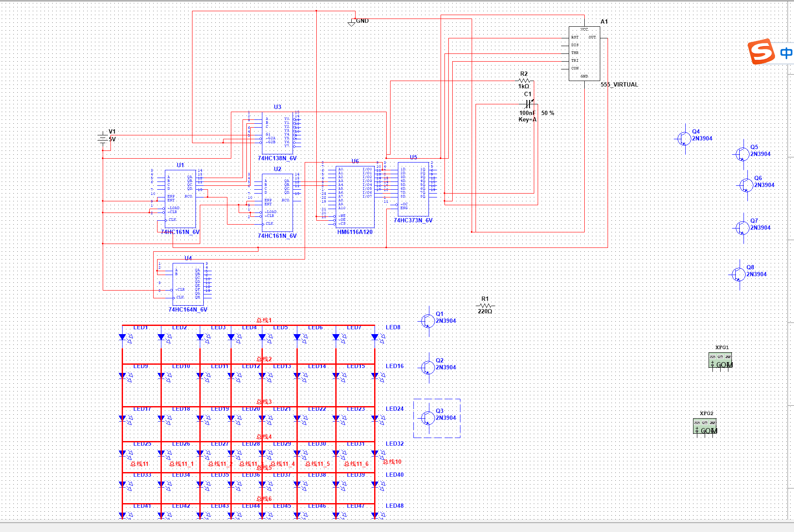Select the U5 74HC373N latch chip
Screen dimensions: 794x532
click(413, 189)
